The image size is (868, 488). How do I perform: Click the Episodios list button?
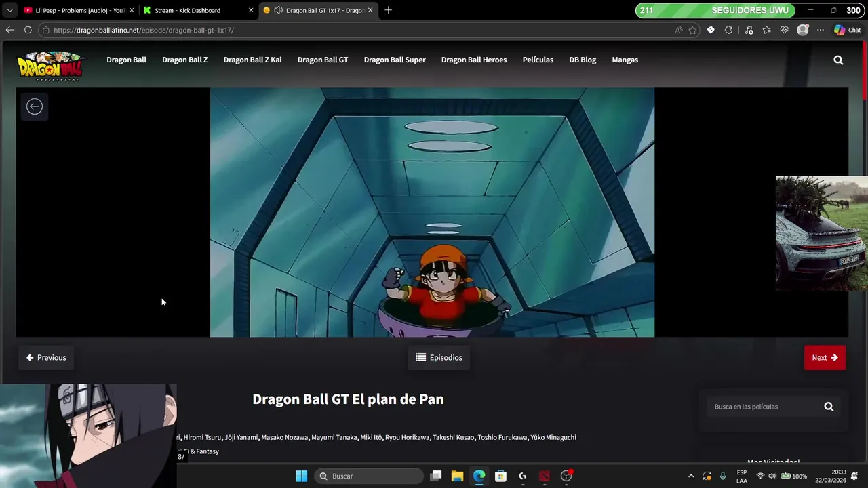coord(439,357)
